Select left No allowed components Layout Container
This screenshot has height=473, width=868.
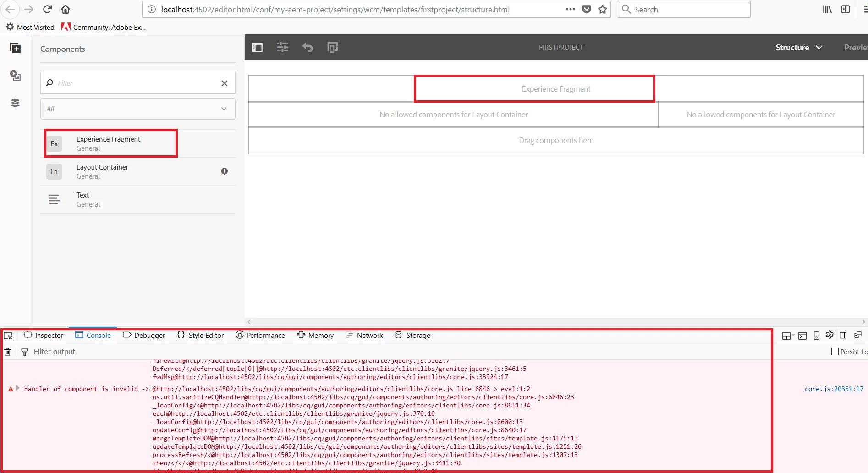(x=453, y=115)
